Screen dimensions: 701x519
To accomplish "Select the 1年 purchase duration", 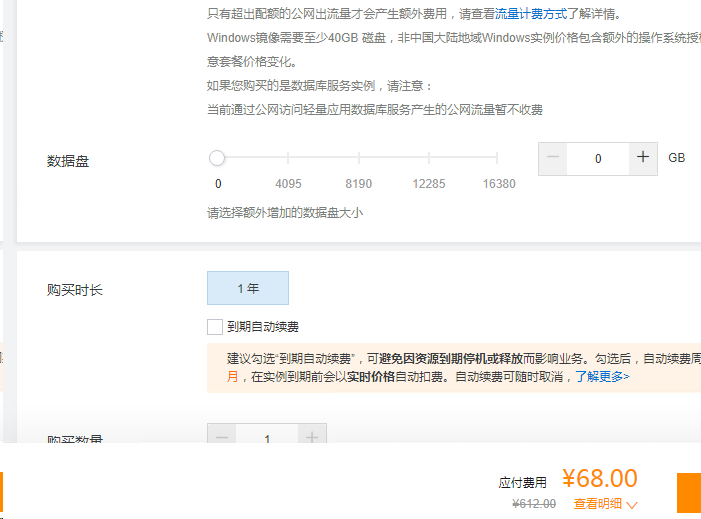I will 248,288.
